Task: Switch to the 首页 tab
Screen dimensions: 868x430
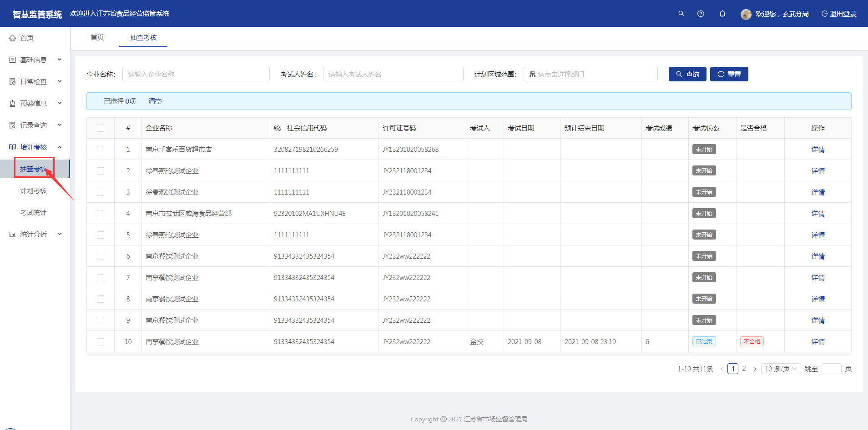Action: tap(97, 38)
